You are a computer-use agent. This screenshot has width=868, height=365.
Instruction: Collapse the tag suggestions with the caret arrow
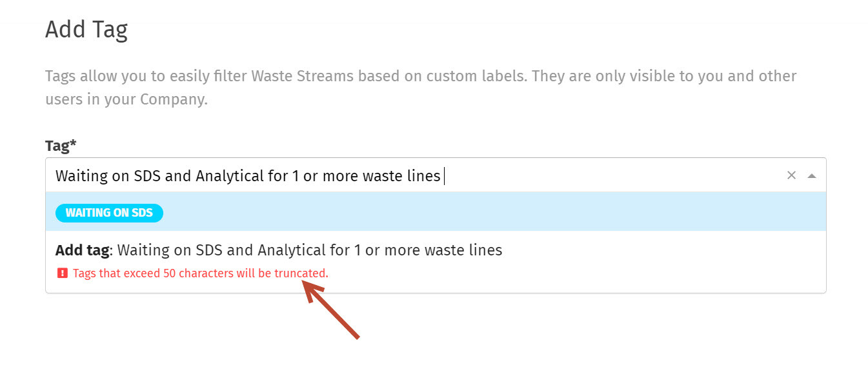[x=812, y=175]
